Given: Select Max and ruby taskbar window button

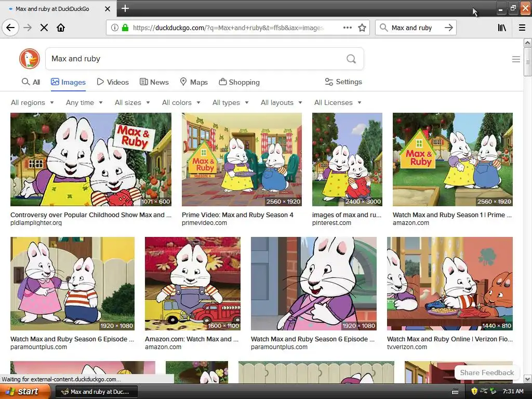Looking at the screenshot, I should [x=96, y=392].
